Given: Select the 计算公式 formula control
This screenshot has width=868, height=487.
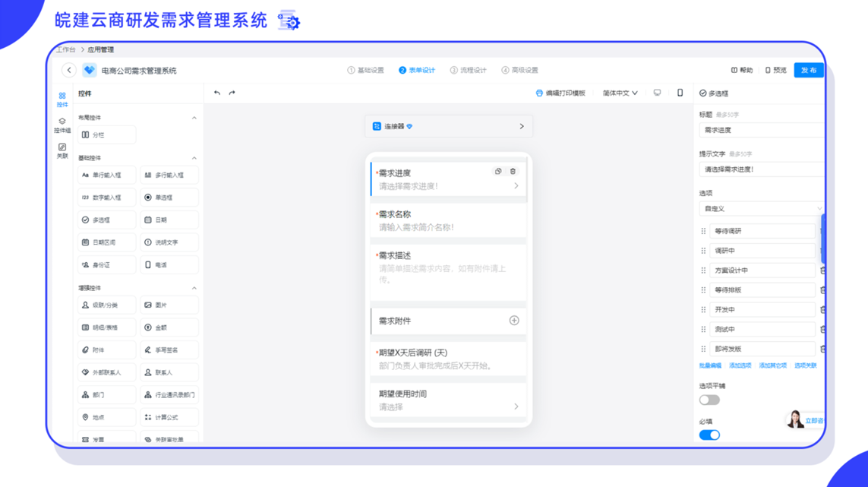Looking at the screenshot, I should (x=169, y=416).
